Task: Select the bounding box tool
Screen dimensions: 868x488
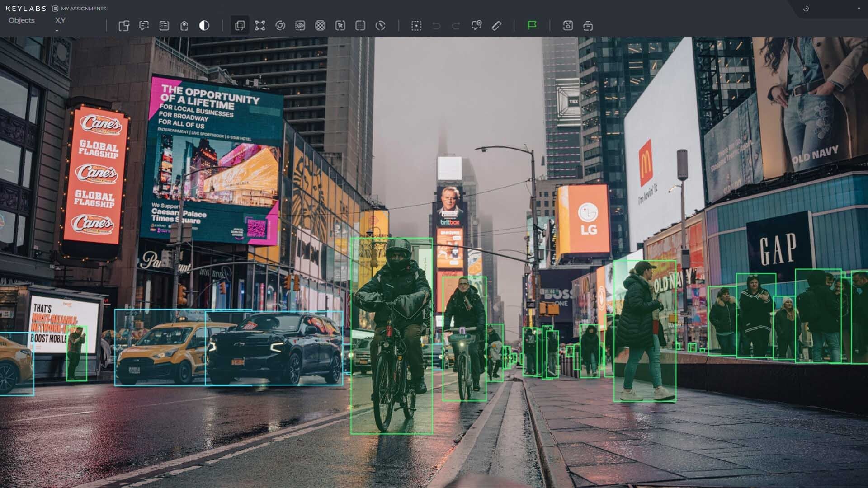Action: tap(240, 26)
